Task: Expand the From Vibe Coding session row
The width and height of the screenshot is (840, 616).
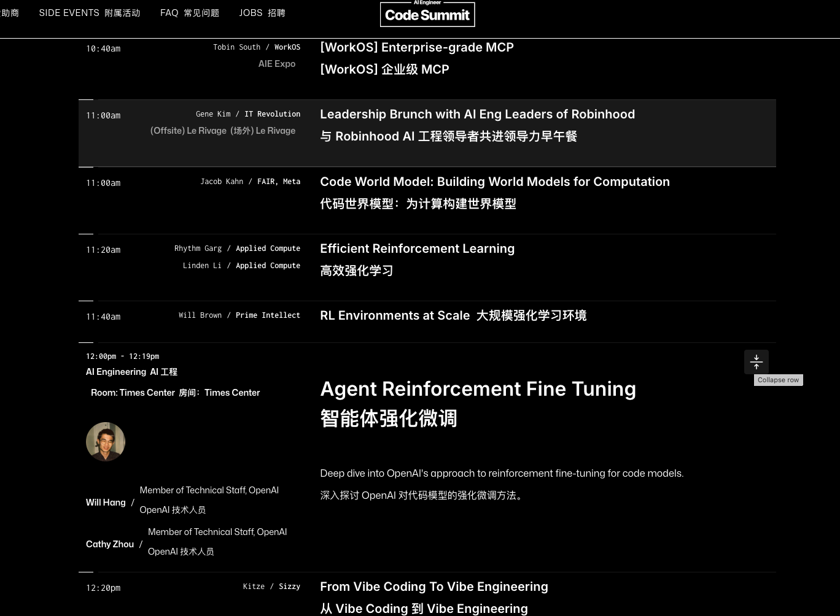Action: [x=427, y=595]
